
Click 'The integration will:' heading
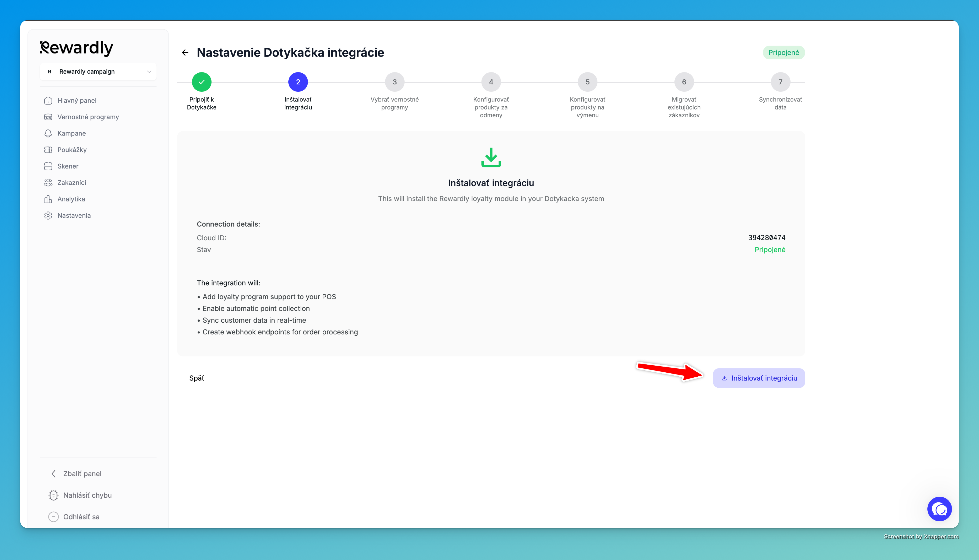[x=228, y=283]
